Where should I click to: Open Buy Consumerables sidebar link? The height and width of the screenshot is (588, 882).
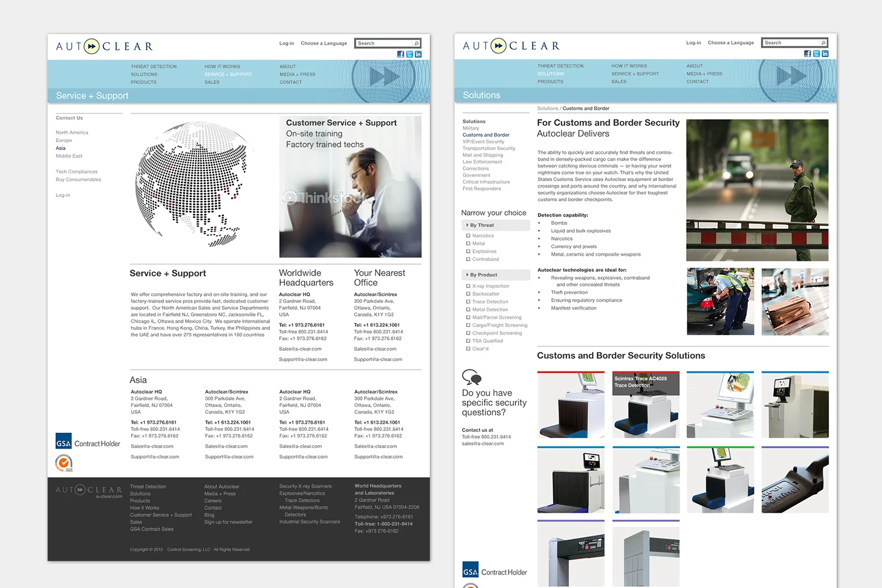[78, 180]
